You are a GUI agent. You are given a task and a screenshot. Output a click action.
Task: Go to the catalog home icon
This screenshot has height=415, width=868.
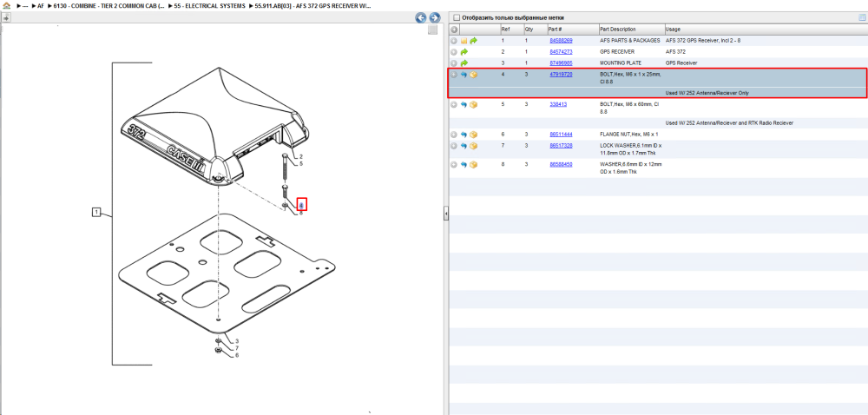click(x=6, y=5)
